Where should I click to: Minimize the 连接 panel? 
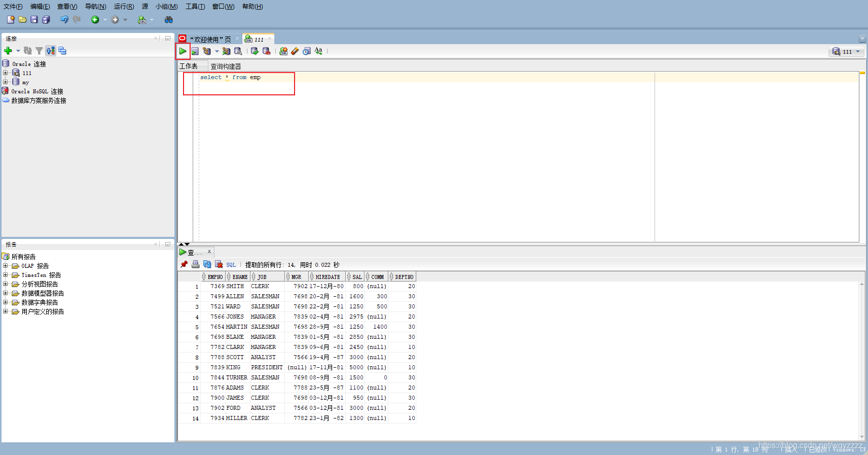[168, 39]
